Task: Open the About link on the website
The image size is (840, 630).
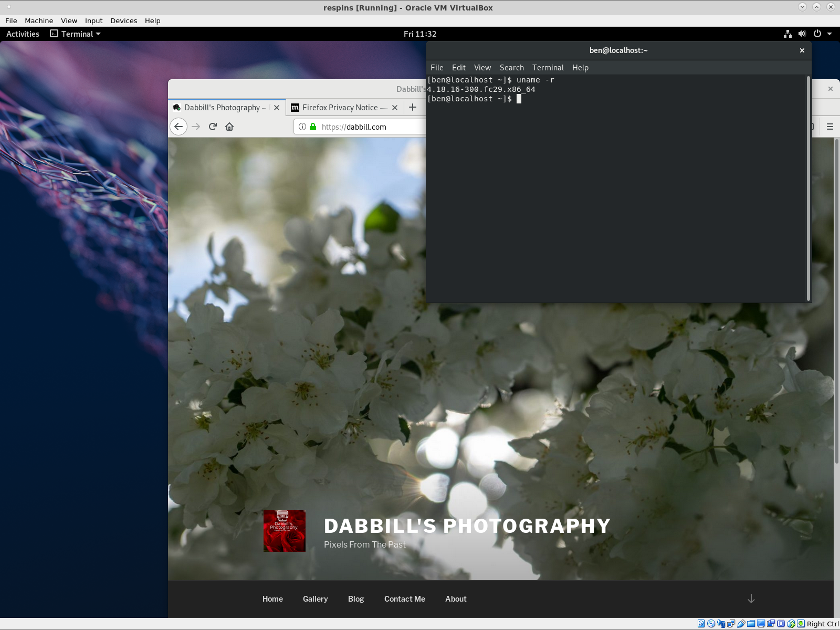Action: [456, 598]
